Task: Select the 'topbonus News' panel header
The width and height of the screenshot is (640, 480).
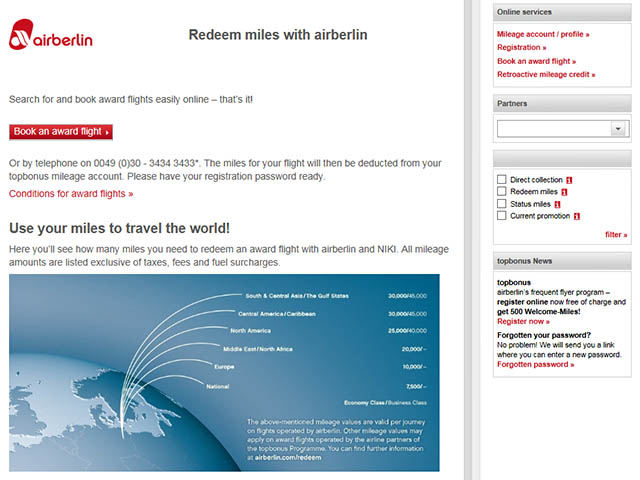Action: [x=562, y=261]
